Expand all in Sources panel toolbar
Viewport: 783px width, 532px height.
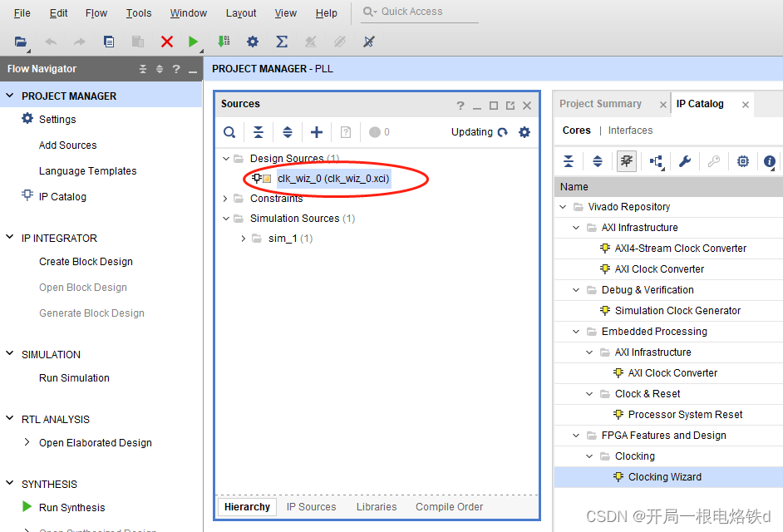click(287, 132)
